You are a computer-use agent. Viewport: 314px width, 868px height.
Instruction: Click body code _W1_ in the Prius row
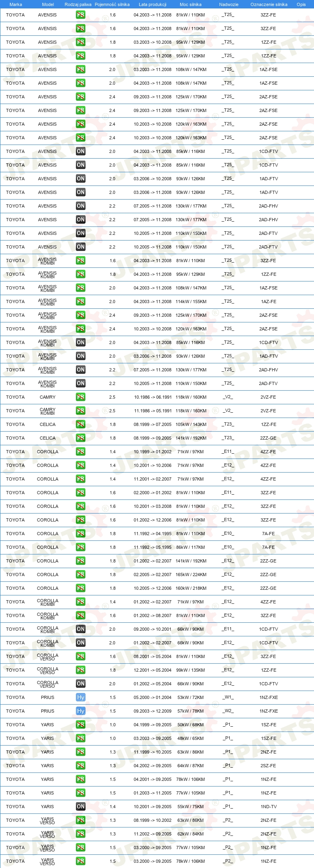[x=228, y=697]
